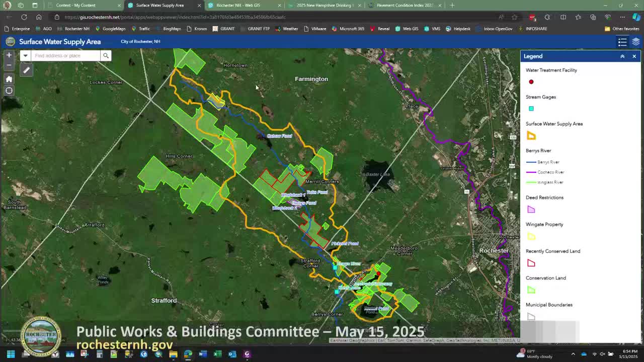Click the Deed Restrictions pink symbol
Viewport: 644px width, 362px height.
531,210
